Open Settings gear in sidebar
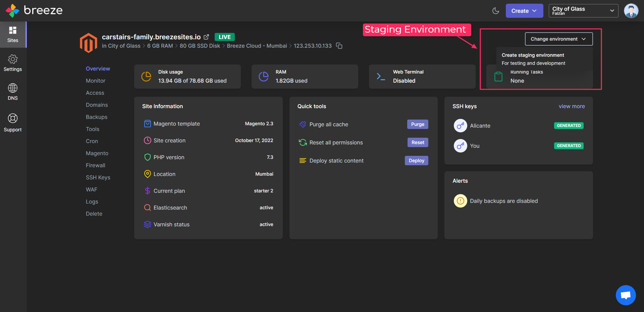The height and width of the screenshot is (312, 644). tap(13, 63)
